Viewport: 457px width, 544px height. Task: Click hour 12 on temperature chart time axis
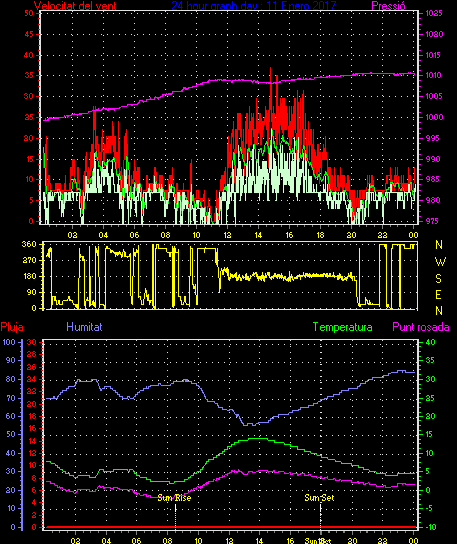click(230, 540)
